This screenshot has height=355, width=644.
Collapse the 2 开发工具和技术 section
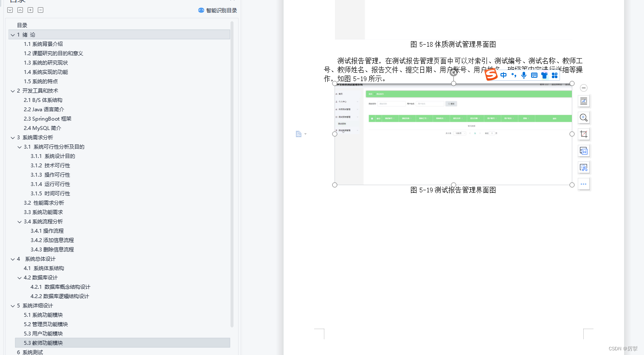(13, 91)
